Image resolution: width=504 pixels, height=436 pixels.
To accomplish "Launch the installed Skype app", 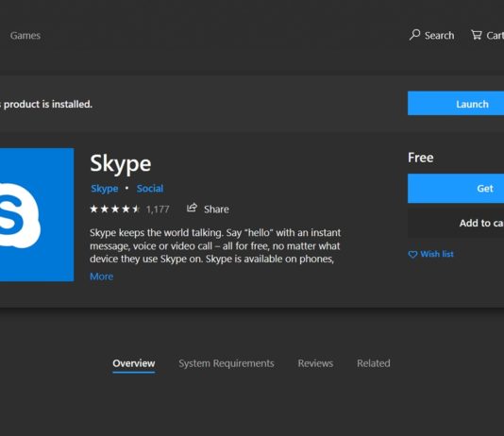I will (x=456, y=104).
